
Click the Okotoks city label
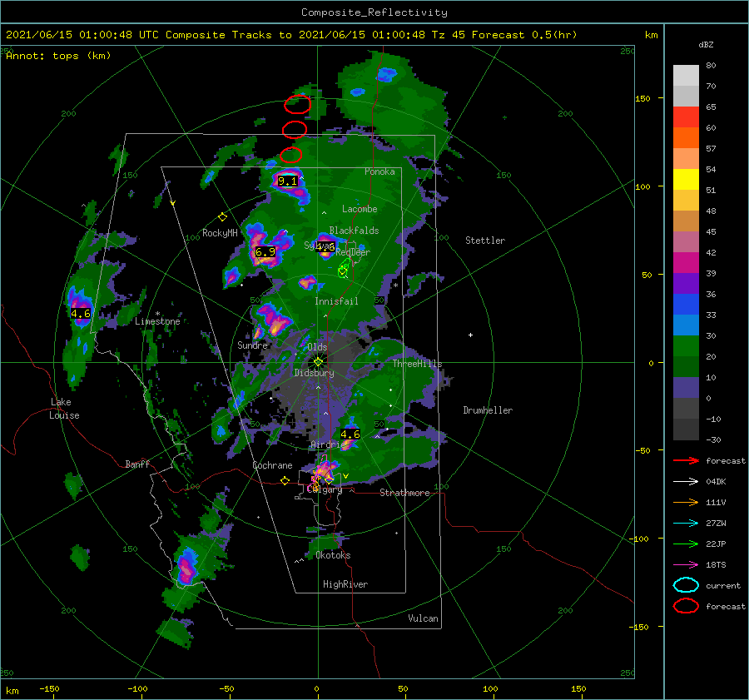(x=333, y=555)
